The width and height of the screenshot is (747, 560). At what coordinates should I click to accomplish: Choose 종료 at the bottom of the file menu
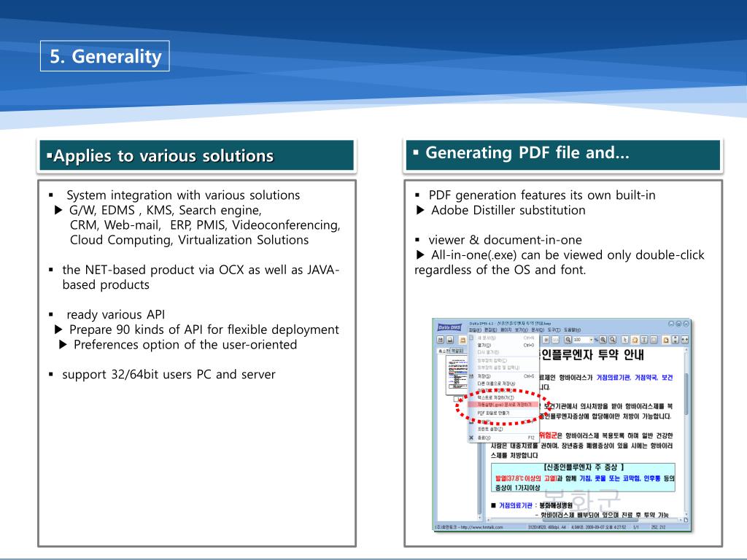[x=503, y=437]
